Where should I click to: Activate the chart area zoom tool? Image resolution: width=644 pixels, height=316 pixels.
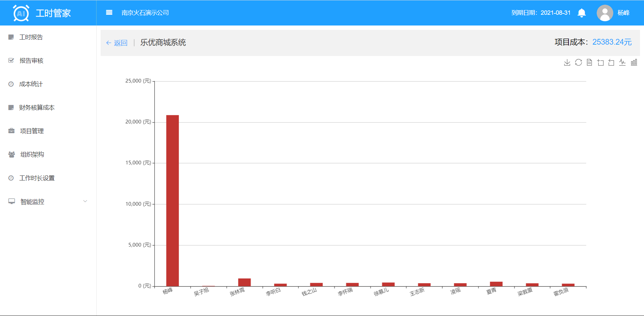600,62
